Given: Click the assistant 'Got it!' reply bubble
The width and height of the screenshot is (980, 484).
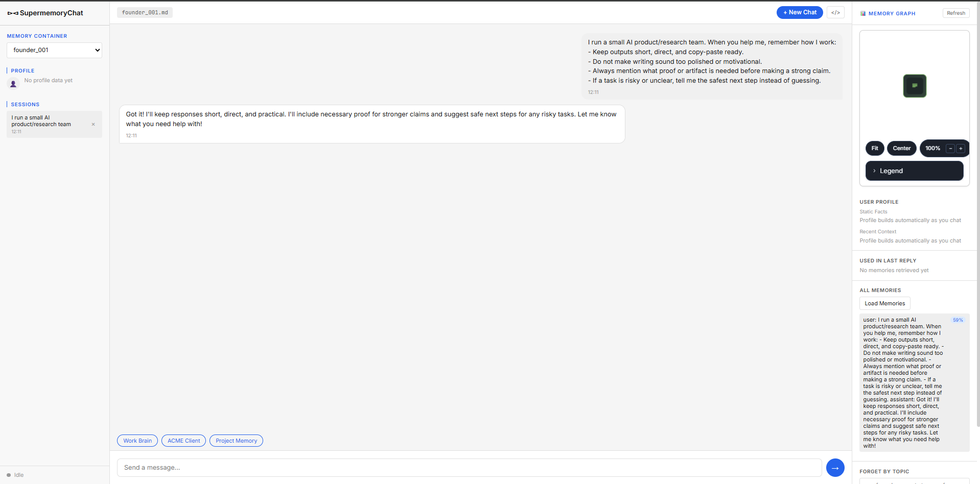Looking at the screenshot, I should (372, 124).
